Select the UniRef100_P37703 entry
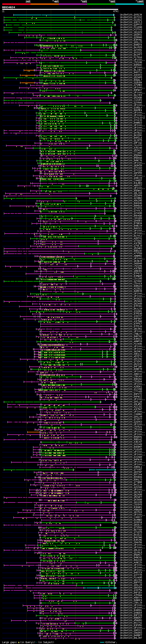 (x=131, y=30)
